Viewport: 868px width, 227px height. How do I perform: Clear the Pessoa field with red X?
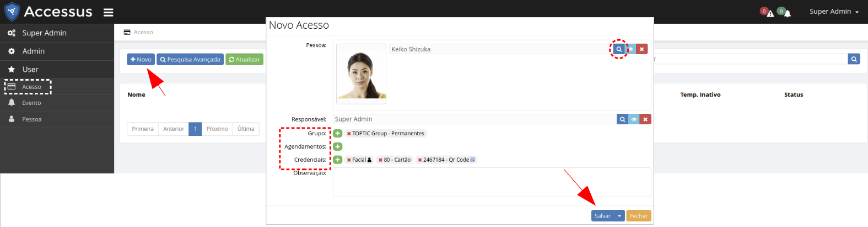click(x=641, y=49)
